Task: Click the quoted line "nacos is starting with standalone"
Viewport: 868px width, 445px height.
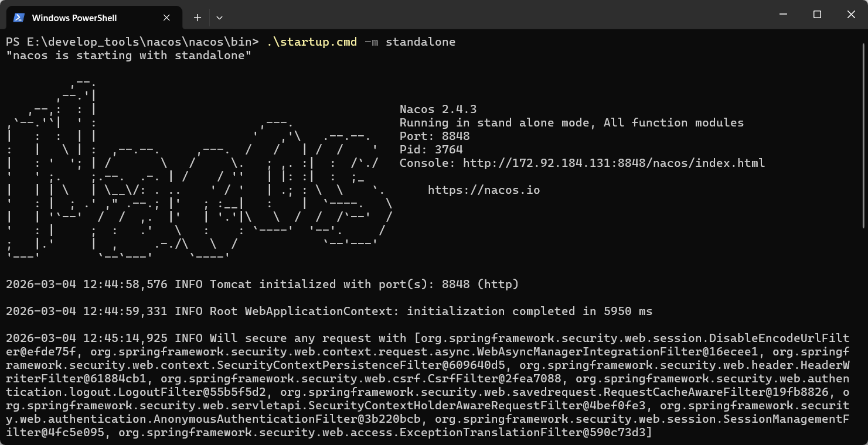Action: tap(128, 55)
